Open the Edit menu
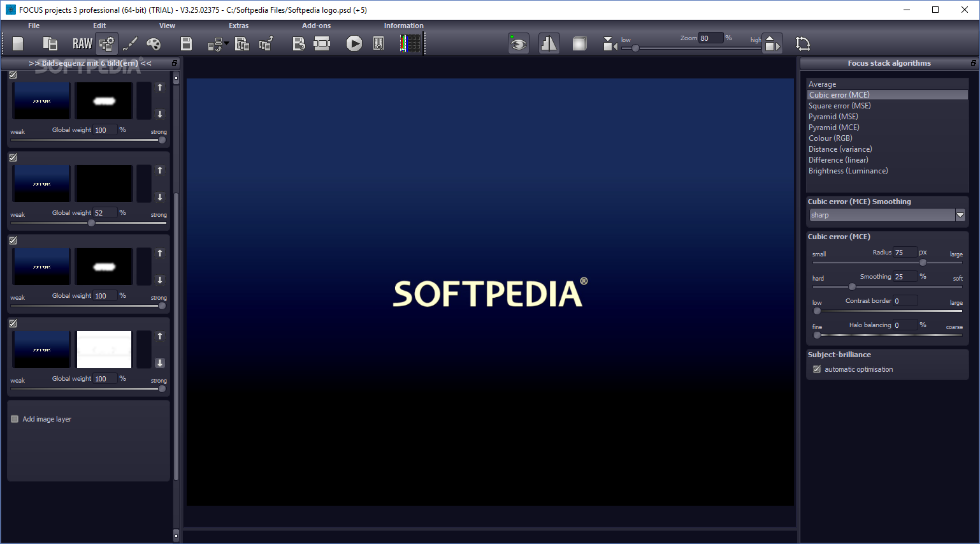The height and width of the screenshot is (544, 980). (x=99, y=26)
